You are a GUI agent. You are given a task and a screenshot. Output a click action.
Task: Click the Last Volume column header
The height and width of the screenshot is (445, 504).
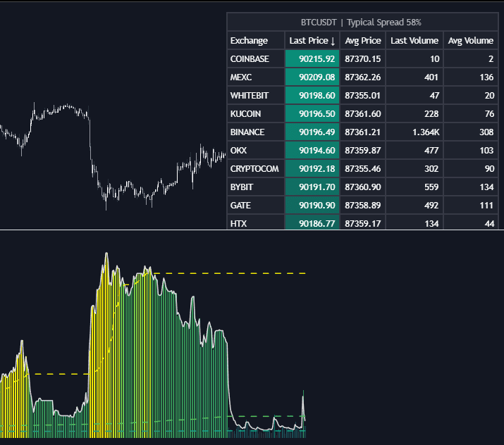click(x=414, y=40)
